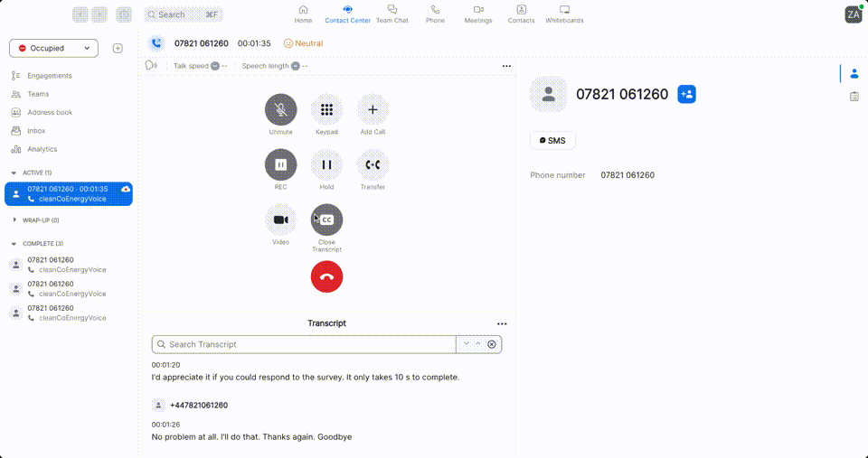Screen dimensions: 868x458
Task: Open the Whiteboards tab
Action: (x=564, y=14)
